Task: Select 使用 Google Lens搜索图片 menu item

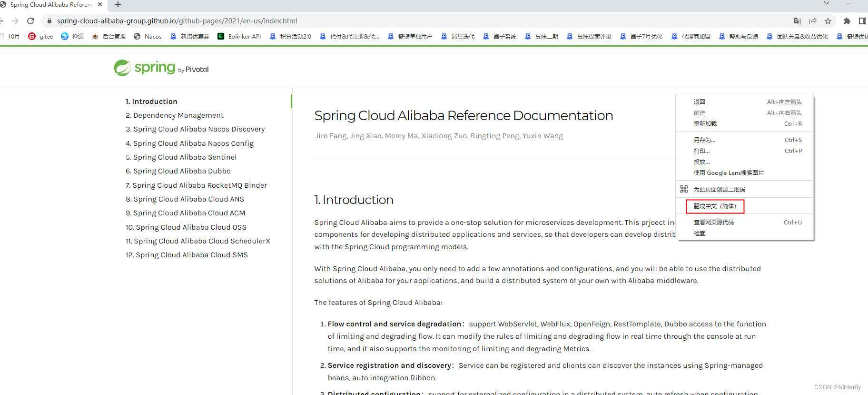Action: click(745, 173)
